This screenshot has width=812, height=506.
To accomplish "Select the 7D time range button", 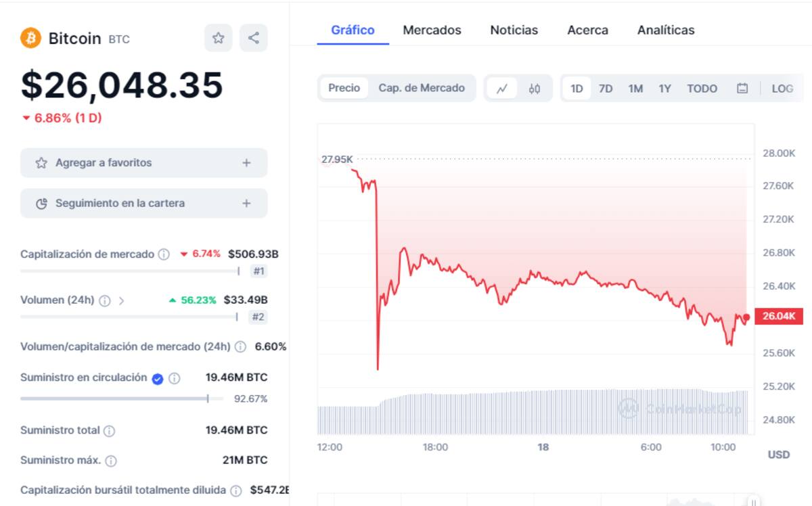I will tap(606, 89).
